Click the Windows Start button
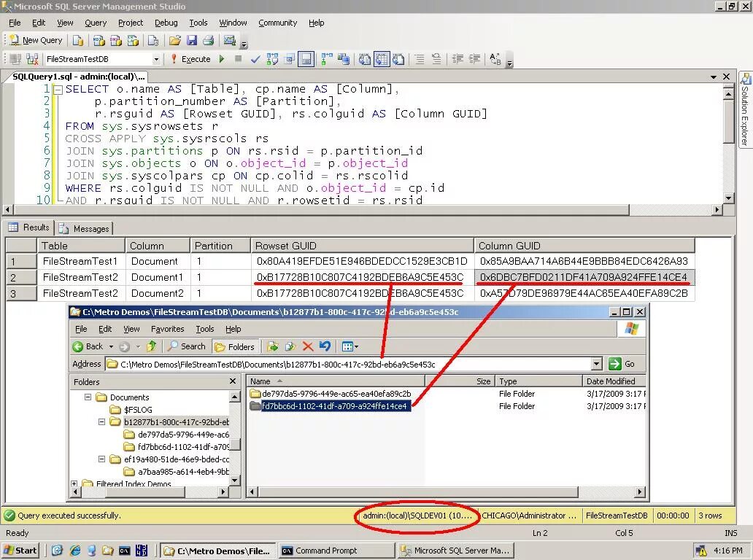 (x=20, y=551)
